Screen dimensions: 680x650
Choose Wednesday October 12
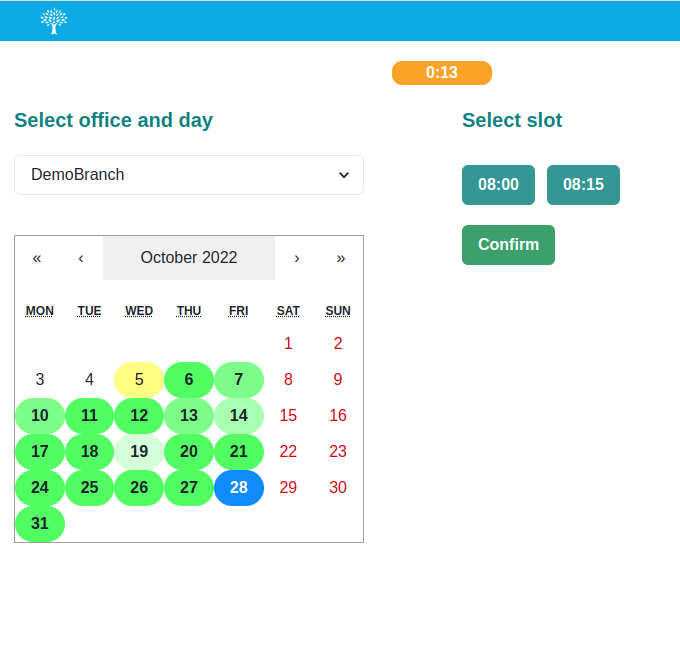coord(139,415)
